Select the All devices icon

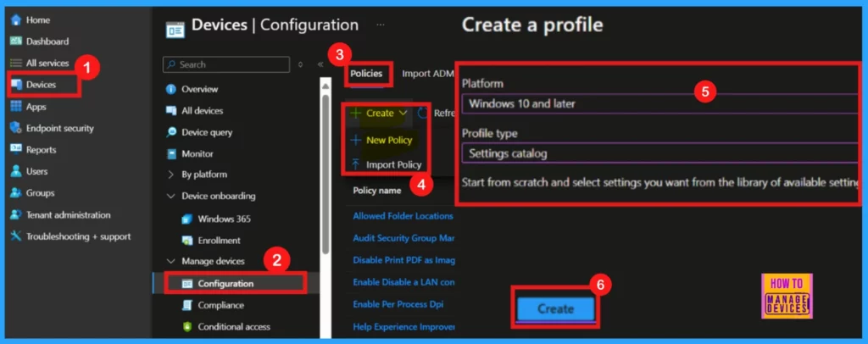(x=171, y=111)
